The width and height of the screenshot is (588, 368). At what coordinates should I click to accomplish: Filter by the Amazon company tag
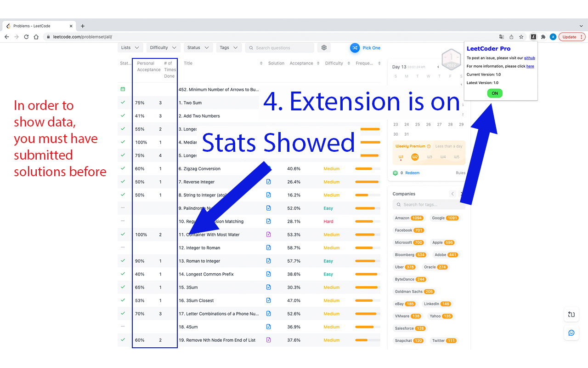coord(409,218)
